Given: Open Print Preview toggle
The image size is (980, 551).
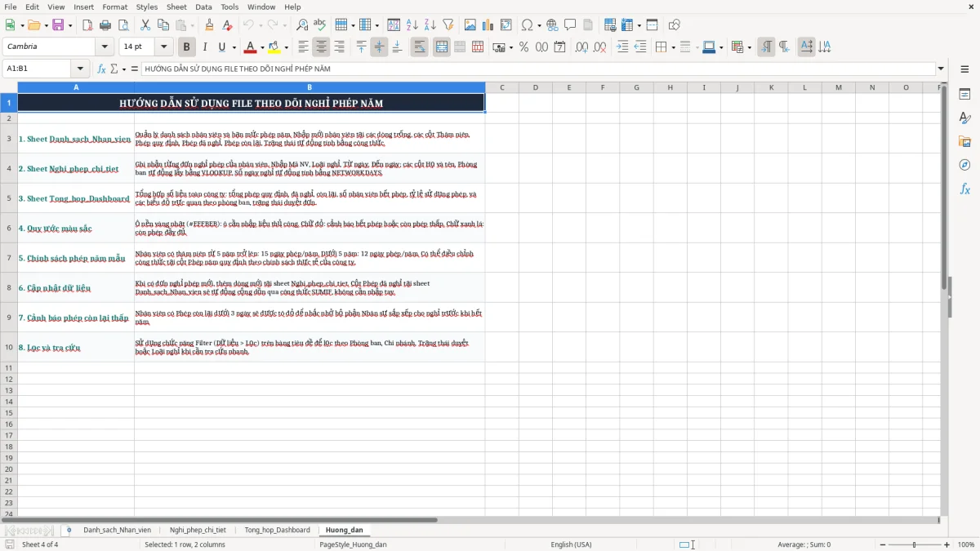Looking at the screenshot, I should 123,25.
